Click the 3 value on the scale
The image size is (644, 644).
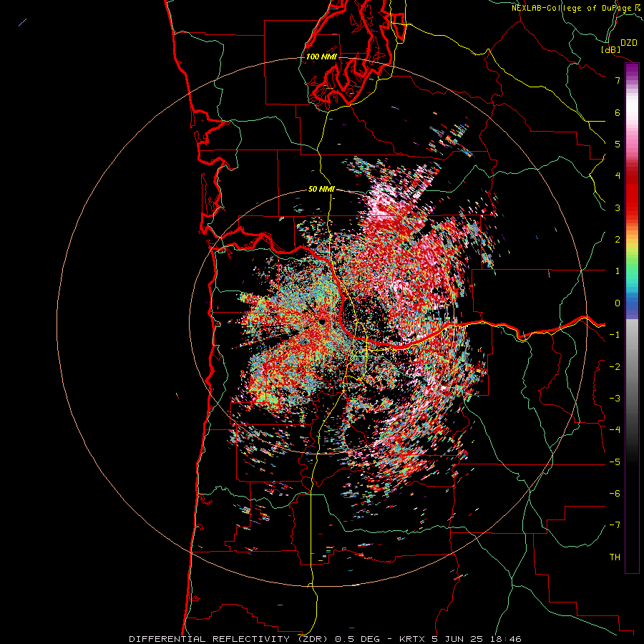tap(618, 208)
